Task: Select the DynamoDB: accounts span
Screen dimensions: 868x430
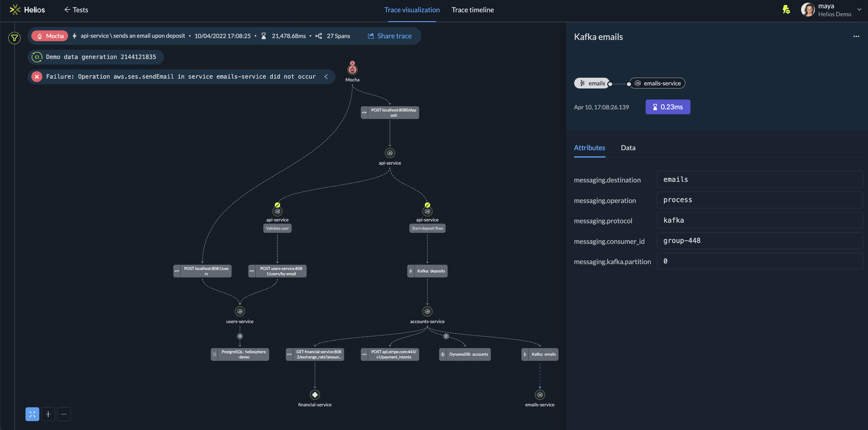Action: 465,354
